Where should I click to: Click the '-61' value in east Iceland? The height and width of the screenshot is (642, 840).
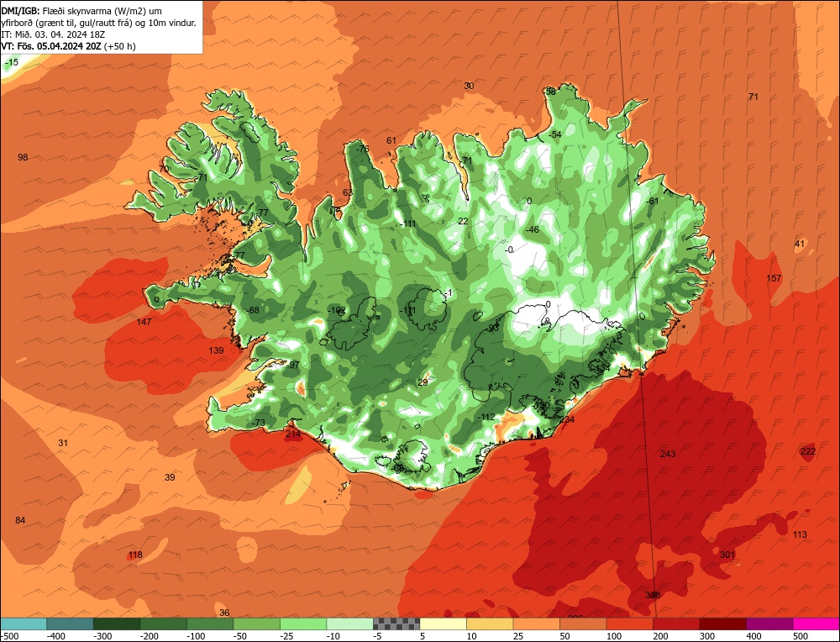[x=652, y=201]
